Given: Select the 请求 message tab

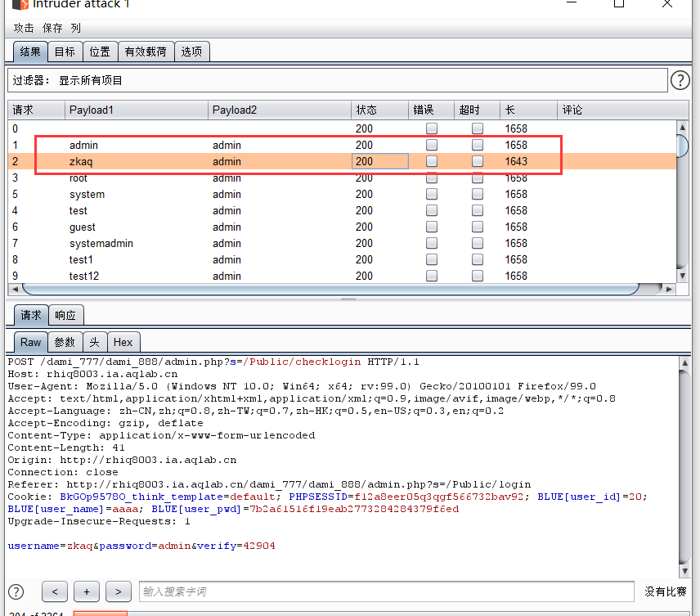Looking at the screenshot, I should [31, 316].
